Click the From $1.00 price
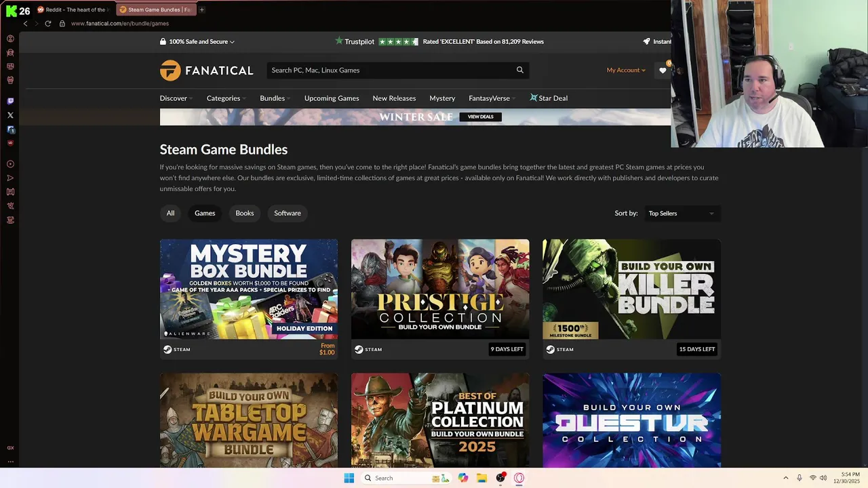The width and height of the screenshot is (868, 488). (327, 350)
